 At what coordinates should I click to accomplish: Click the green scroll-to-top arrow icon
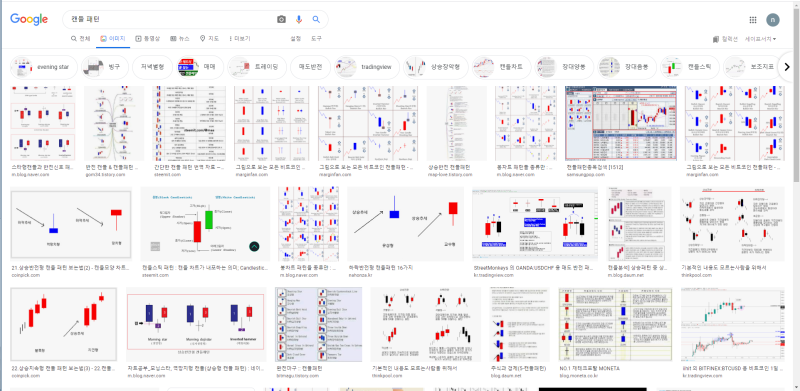point(255,247)
